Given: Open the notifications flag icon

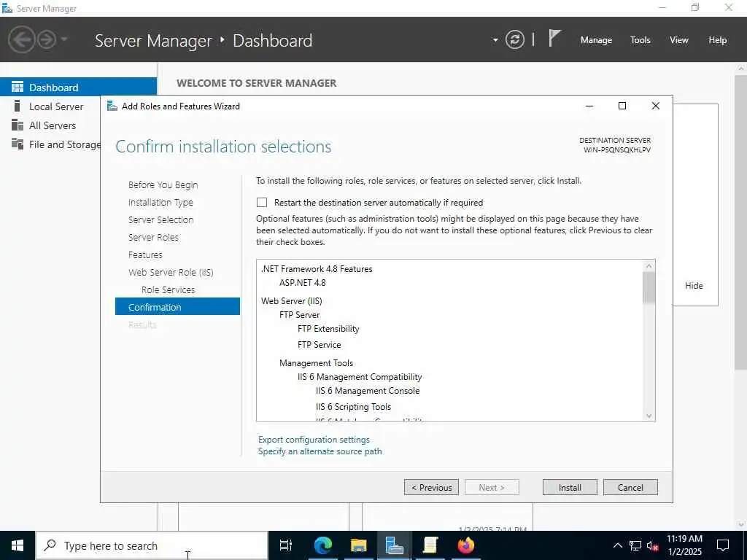Looking at the screenshot, I should coord(554,39).
